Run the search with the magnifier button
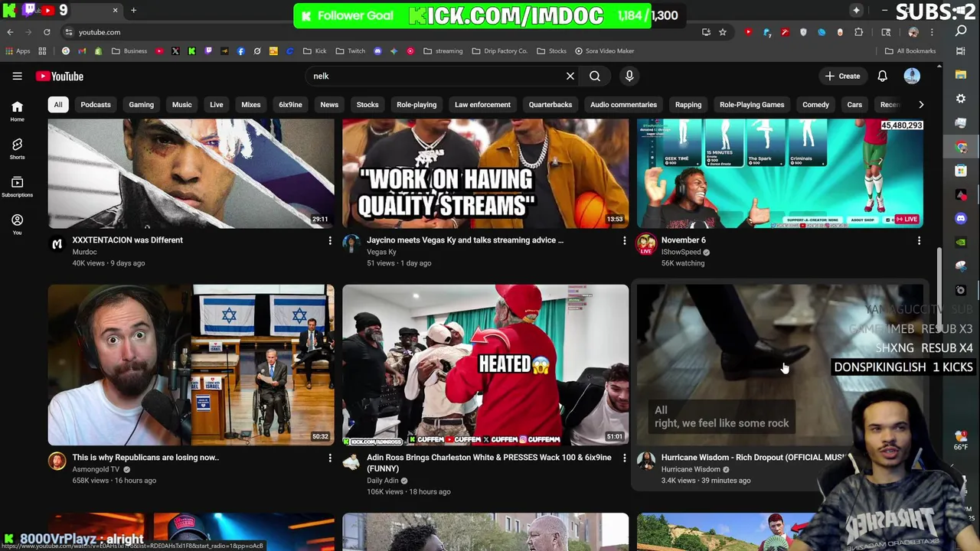Screen dimensions: 980x551 pos(595,76)
